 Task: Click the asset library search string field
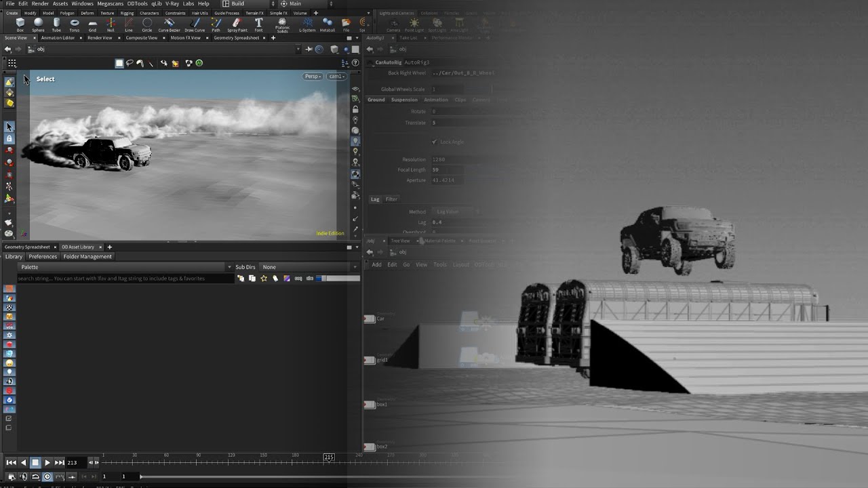(x=125, y=279)
